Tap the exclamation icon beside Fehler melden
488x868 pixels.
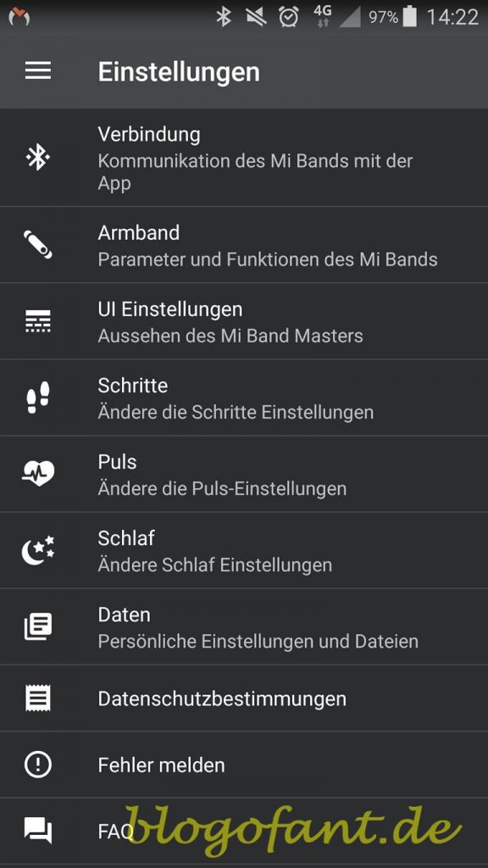[x=37, y=765]
